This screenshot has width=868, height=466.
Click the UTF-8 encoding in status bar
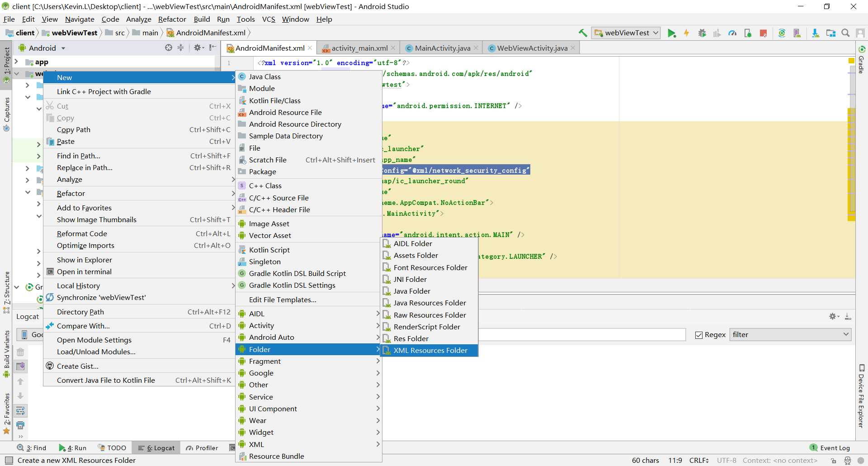(726, 461)
